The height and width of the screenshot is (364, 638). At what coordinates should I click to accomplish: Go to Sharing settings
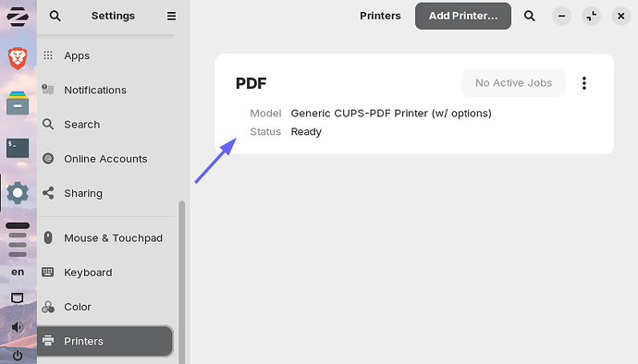coord(105,193)
